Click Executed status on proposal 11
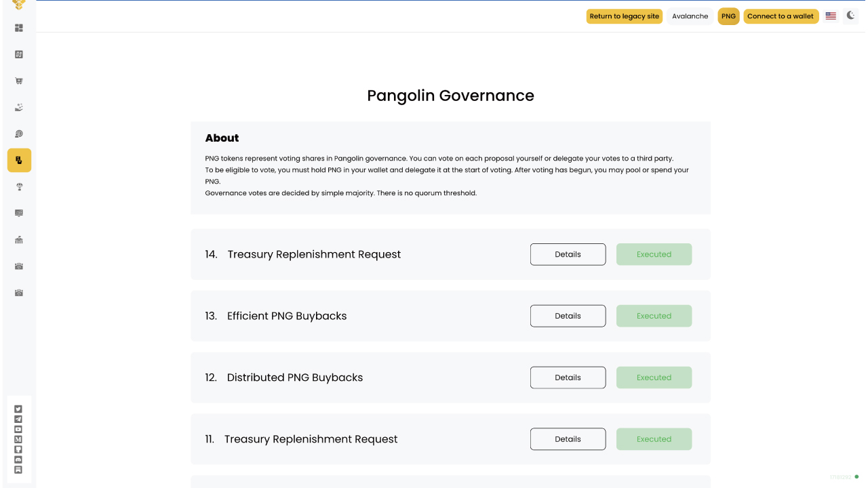The height and width of the screenshot is (488, 868). [654, 439]
